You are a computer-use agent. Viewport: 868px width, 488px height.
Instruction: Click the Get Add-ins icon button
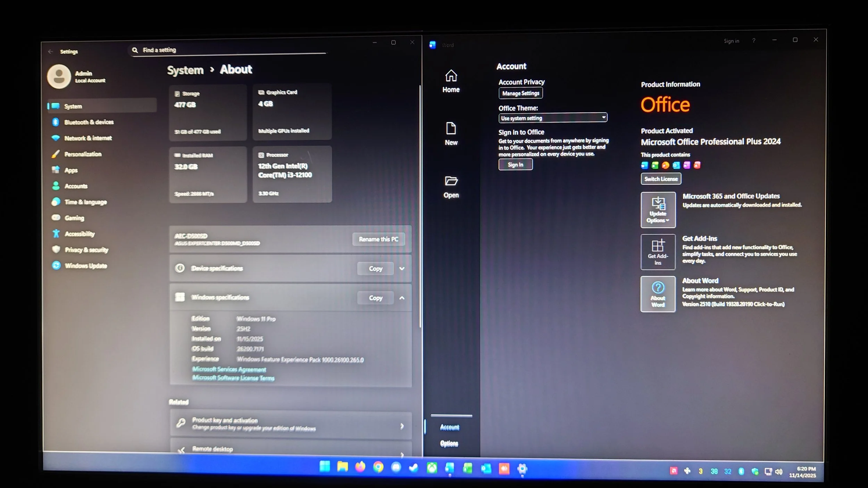[658, 252]
